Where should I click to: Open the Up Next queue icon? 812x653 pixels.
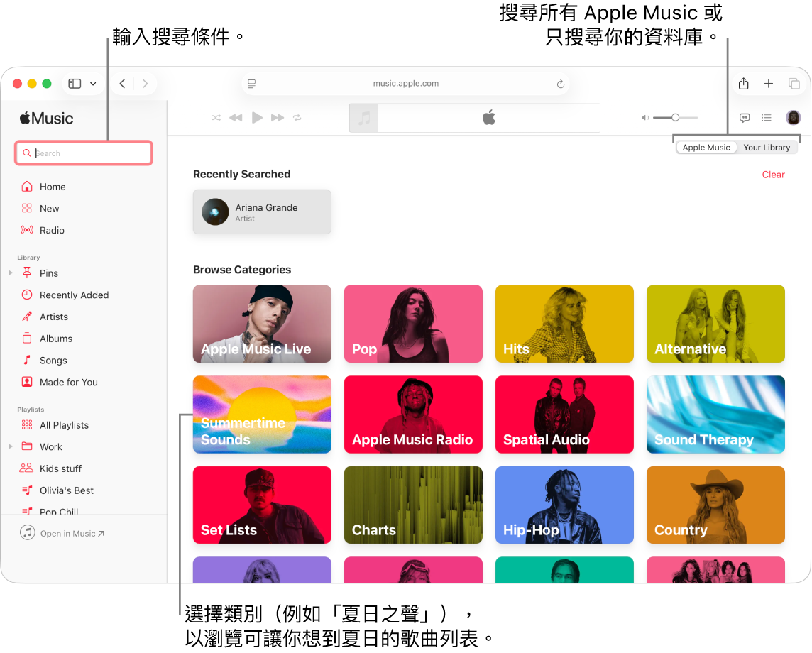point(766,118)
